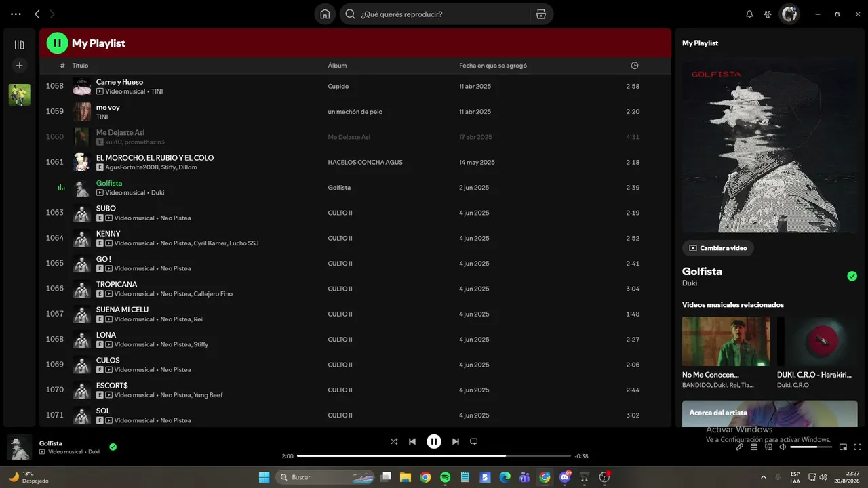Open the 'Cupido' album link
The width and height of the screenshot is (868, 488).
point(338,87)
